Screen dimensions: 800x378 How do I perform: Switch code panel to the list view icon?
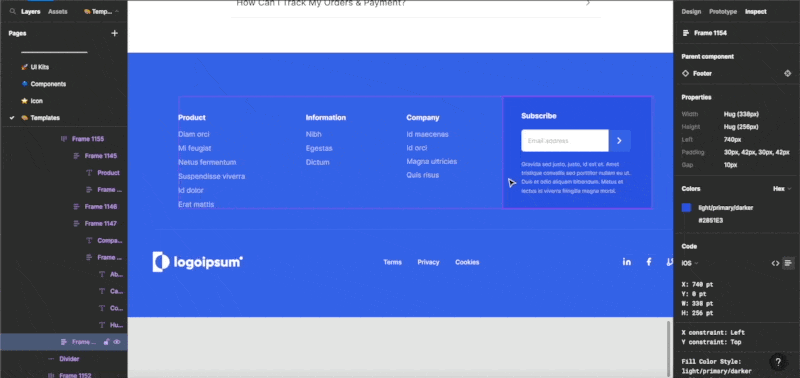pyautogui.click(x=788, y=263)
